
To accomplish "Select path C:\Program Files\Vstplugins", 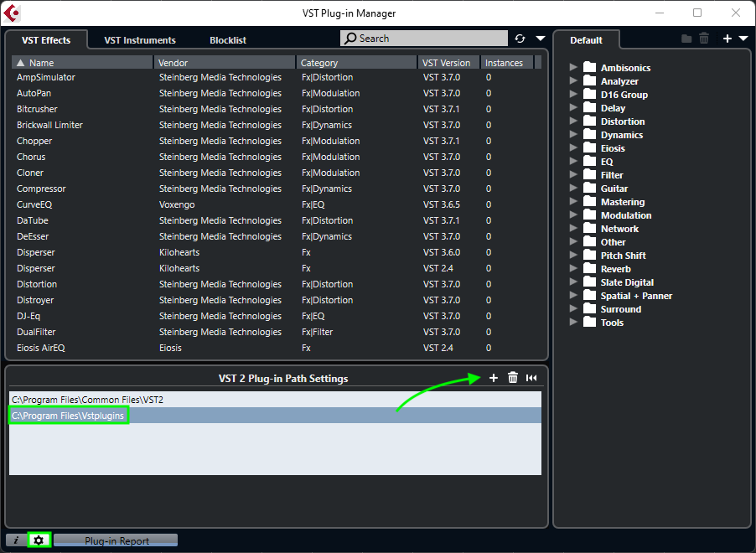I will pyautogui.click(x=275, y=416).
